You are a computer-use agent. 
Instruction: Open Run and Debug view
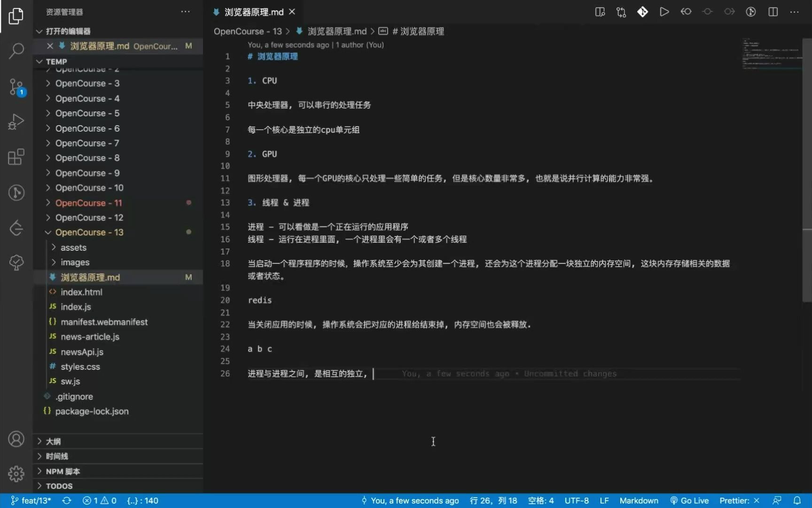[x=16, y=122]
